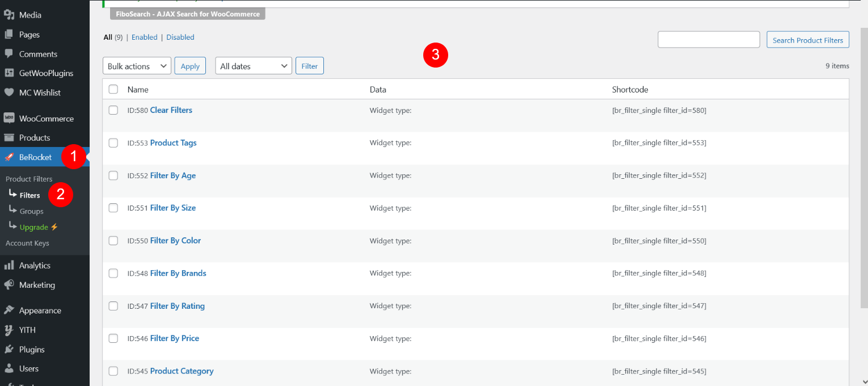
Task: Open the Product Tags filter
Action: click(x=174, y=142)
